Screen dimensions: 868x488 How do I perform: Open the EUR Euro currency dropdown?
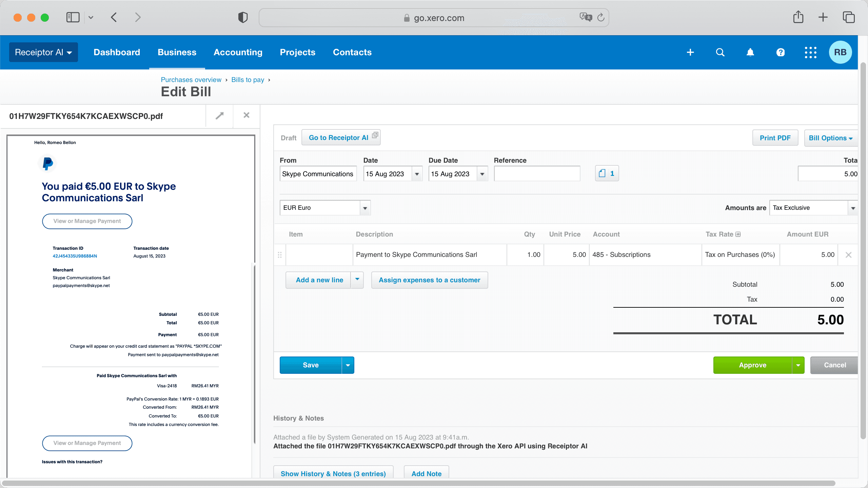tap(365, 208)
